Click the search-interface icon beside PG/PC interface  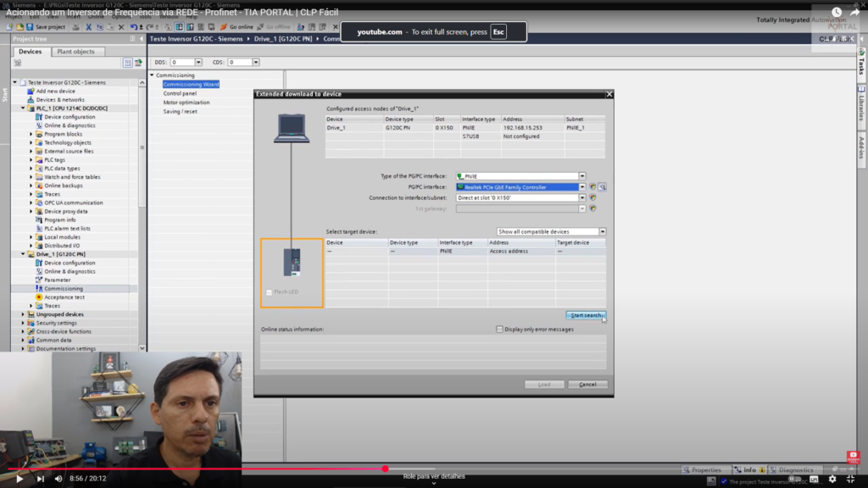[x=603, y=187]
